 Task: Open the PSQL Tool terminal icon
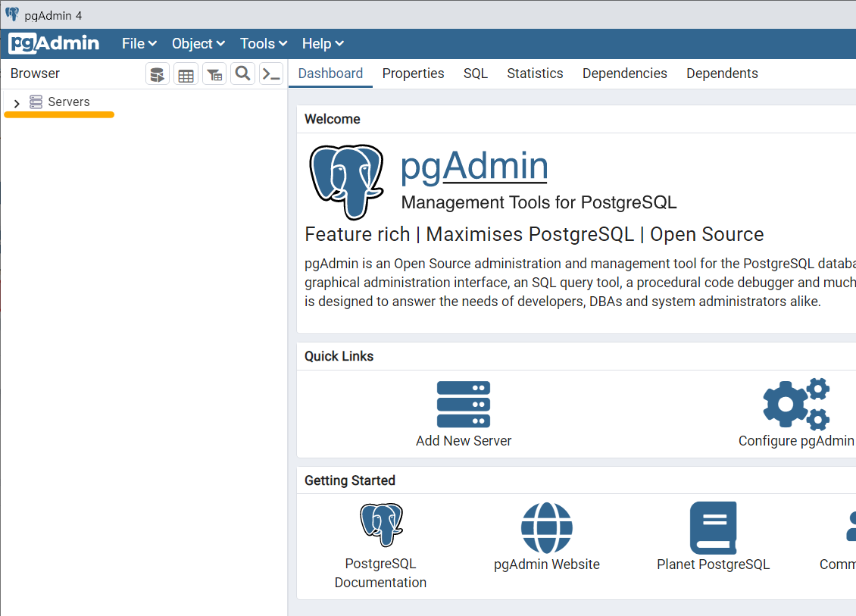(271, 73)
